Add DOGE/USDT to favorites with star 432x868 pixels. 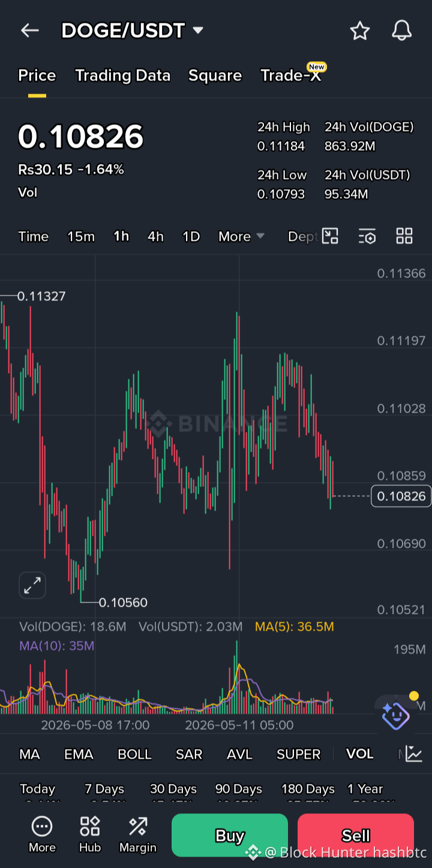point(360,30)
